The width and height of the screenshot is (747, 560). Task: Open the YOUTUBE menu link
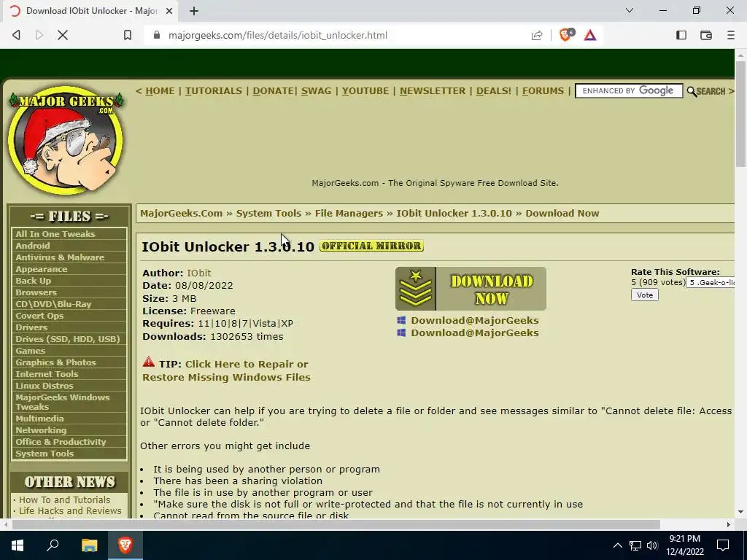(x=365, y=91)
